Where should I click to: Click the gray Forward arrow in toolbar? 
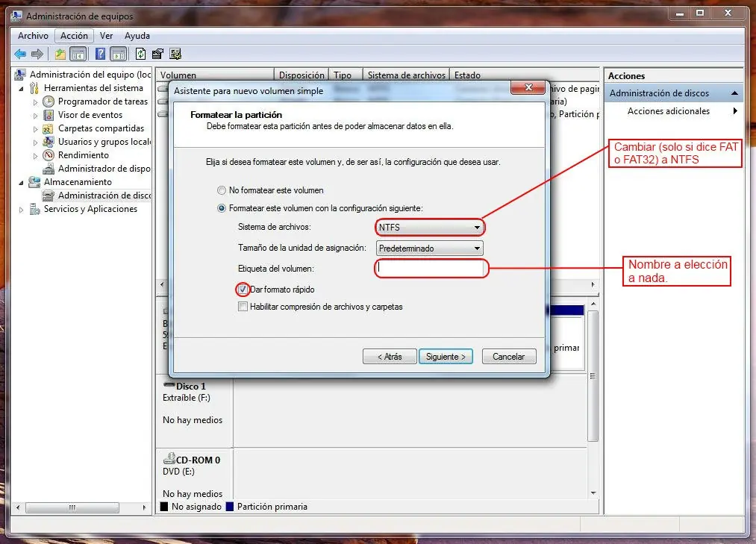tap(37, 54)
